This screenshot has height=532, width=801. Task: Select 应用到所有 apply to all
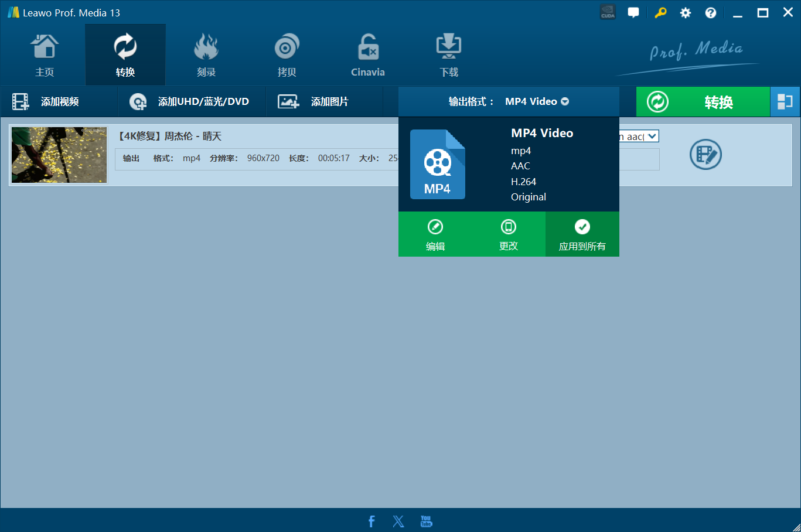pyautogui.click(x=582, y=234)
